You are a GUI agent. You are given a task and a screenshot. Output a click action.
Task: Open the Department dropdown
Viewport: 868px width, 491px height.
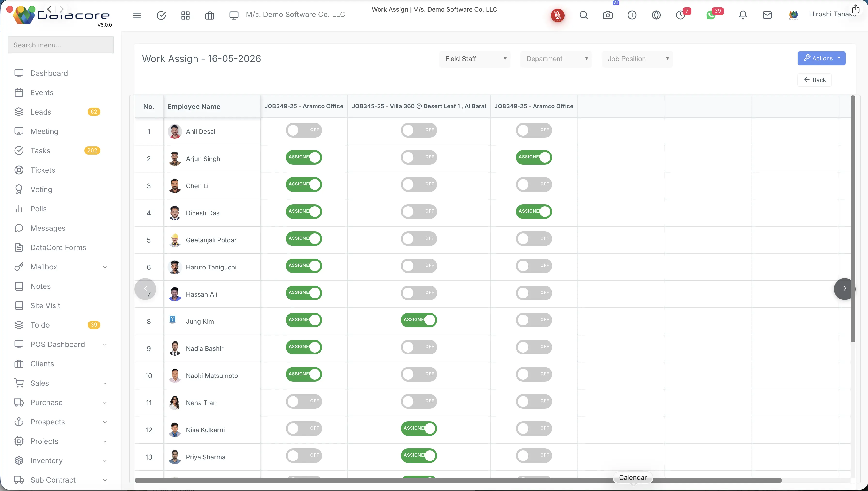click(x=556, y=59)
